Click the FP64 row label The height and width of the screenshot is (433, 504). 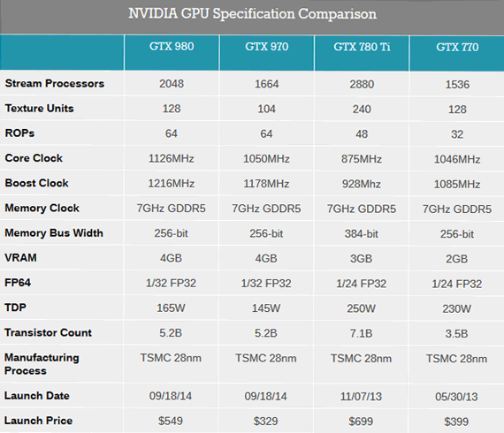(18, 283)
